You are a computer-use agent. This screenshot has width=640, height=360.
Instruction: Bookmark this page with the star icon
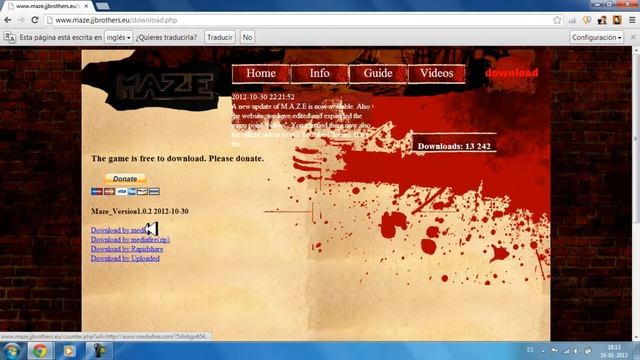click(557, 20)
